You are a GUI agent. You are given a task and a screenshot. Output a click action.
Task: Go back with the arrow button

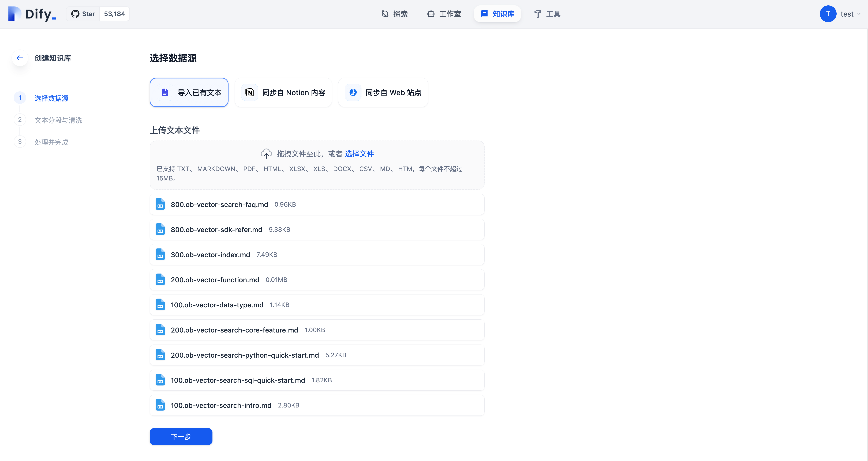pyautogui.click(x=20, y=58)
